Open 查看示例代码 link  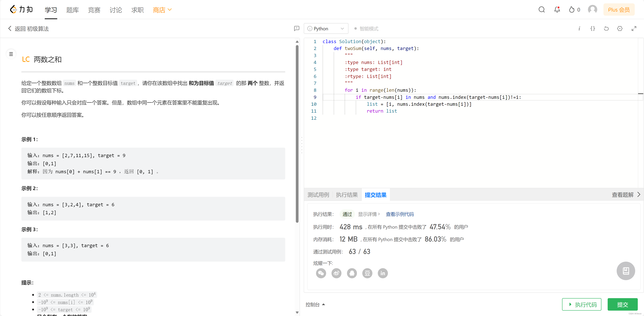399,214
